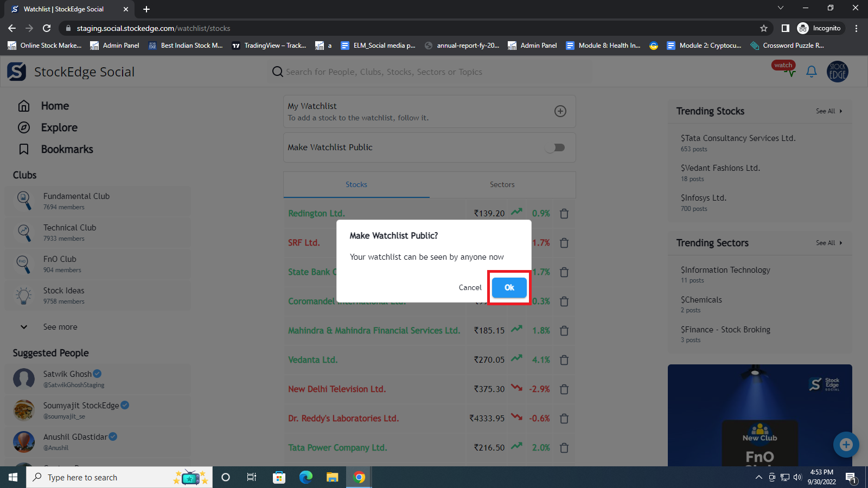
Task: Open the Fundamental Club
Action: pos(76,201)
